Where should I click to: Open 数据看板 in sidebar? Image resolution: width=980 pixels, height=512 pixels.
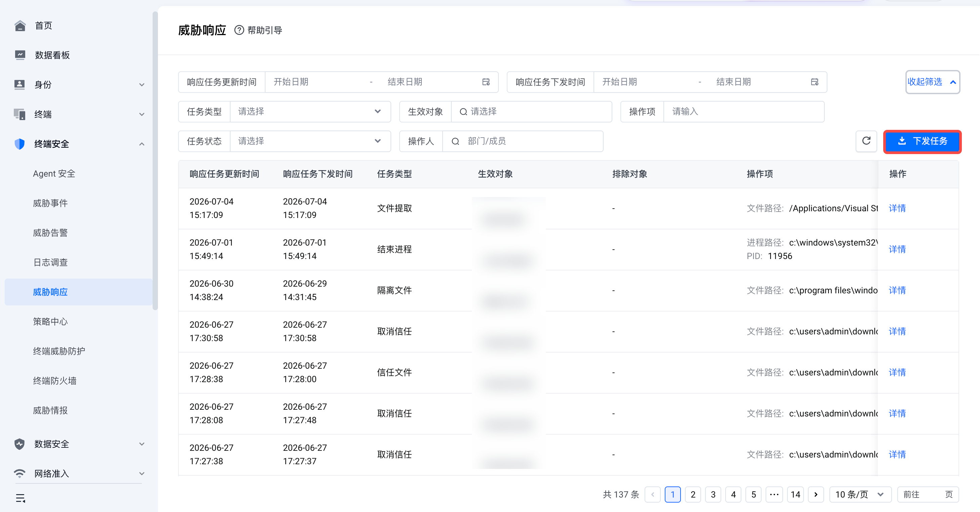(x=52, y=55)
